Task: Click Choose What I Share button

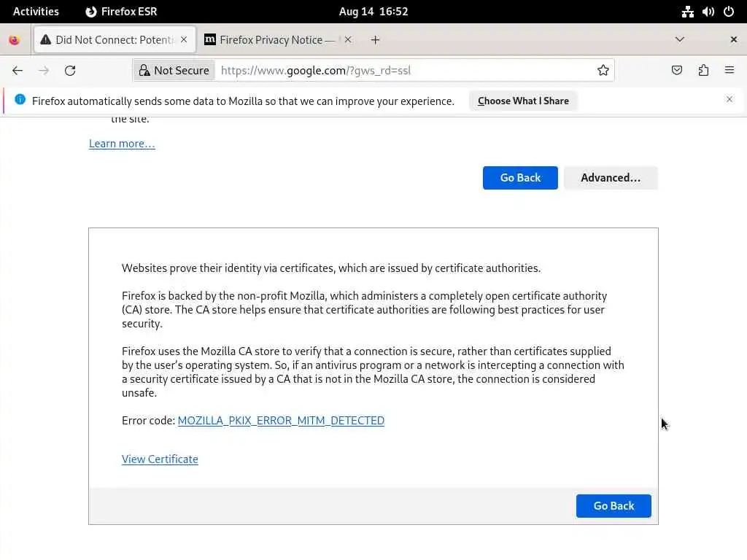Action: tap(523, 101)
